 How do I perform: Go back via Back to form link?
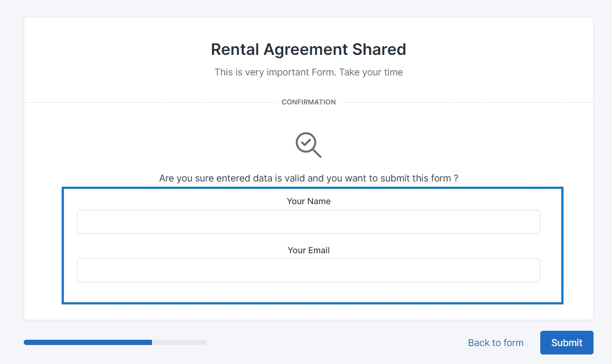click(x=495, y=343)
